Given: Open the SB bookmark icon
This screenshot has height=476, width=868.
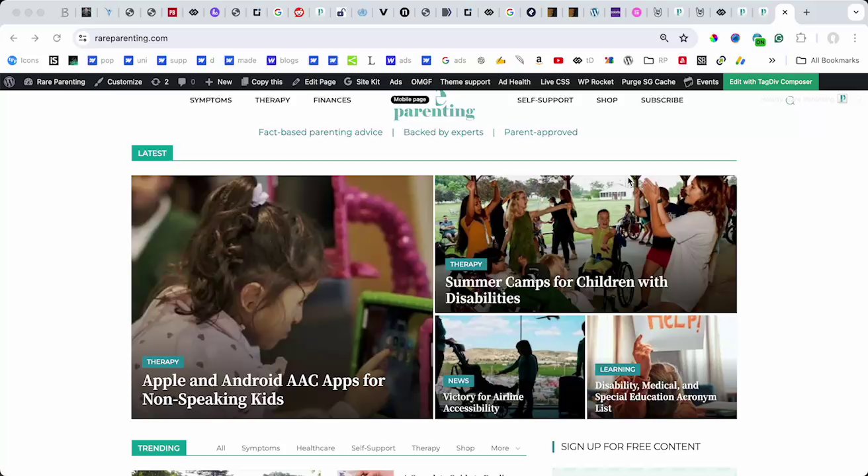Looking at the screenshot, I should click(x=701, y=60).
